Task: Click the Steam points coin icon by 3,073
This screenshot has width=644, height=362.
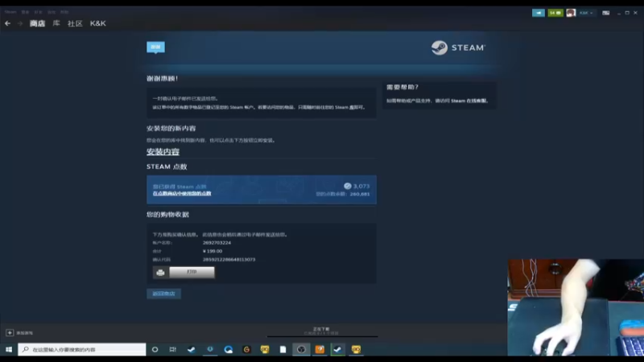Action: [348, 186]
